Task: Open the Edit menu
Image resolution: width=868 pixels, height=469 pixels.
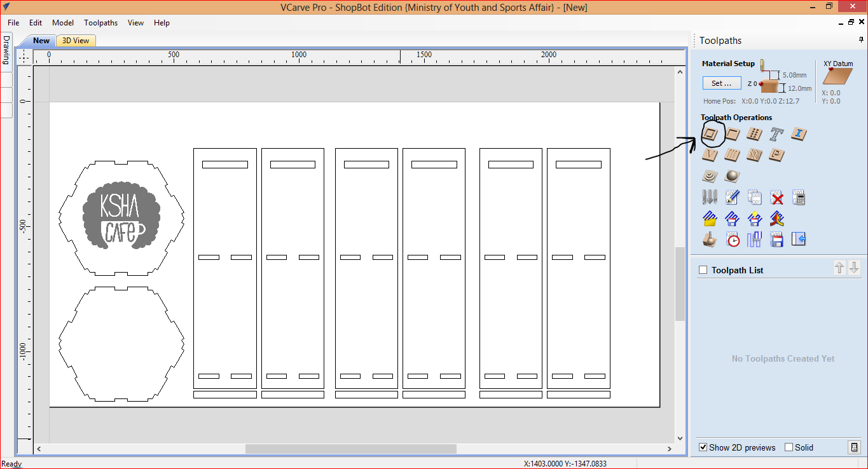Action: [36, 23]
